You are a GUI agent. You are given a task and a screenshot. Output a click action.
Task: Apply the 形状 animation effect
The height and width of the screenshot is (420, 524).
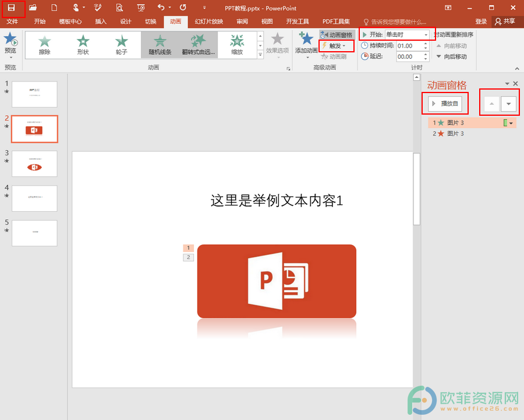[x=83, y=45]
